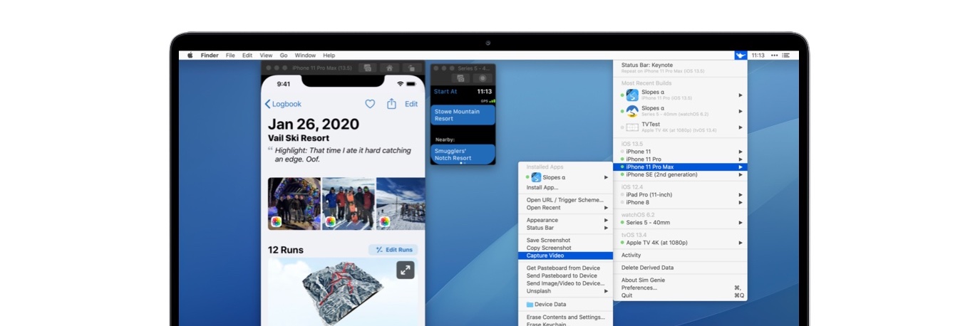The height and width of the screenshot is (326, 980).
Task: Tap the Edit Runs button
Action: click(393, 250)
